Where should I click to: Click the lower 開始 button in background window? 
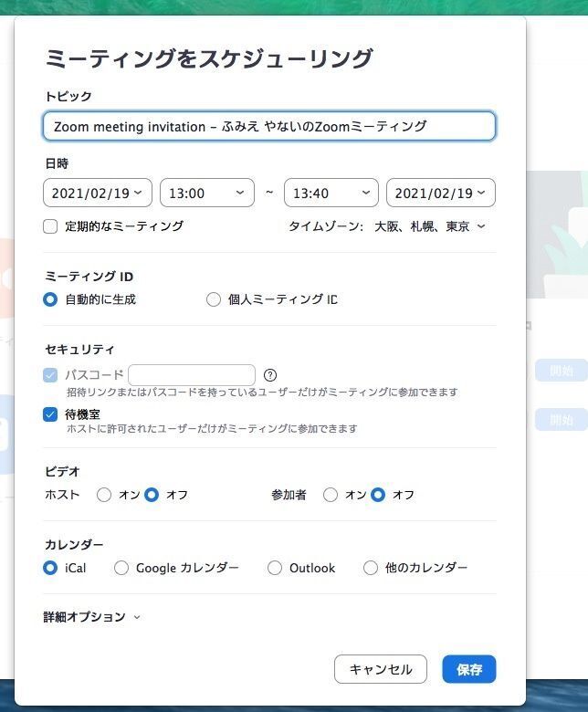click(562, 420)
